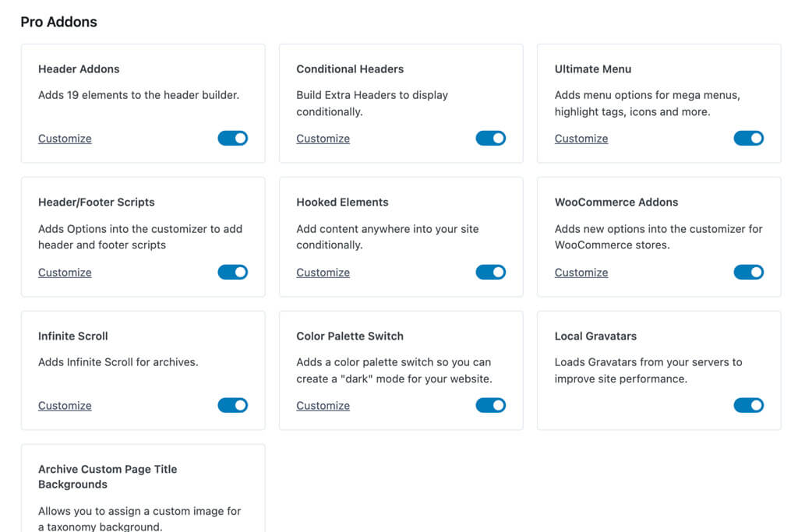Open Customize for Hooked Elements
This screenshot has height=532, width=798.
pyautogui.click(x=323, y=273)
